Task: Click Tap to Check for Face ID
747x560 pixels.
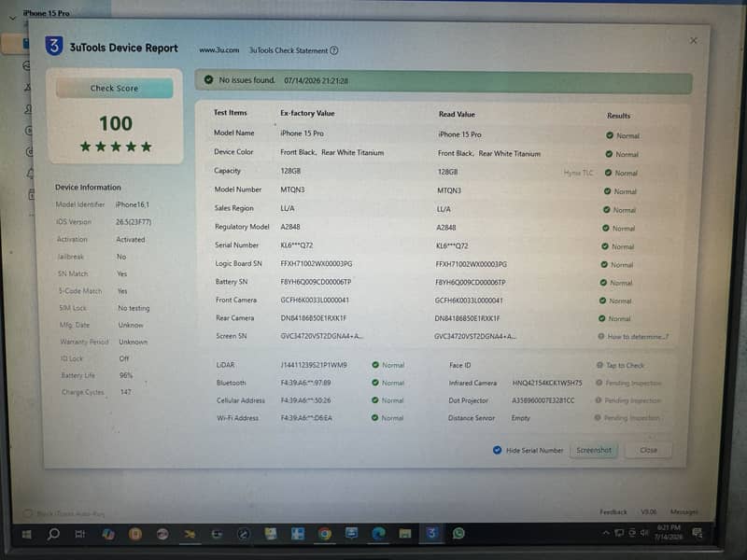Action: pyautogui.click(x=625, y=366)
